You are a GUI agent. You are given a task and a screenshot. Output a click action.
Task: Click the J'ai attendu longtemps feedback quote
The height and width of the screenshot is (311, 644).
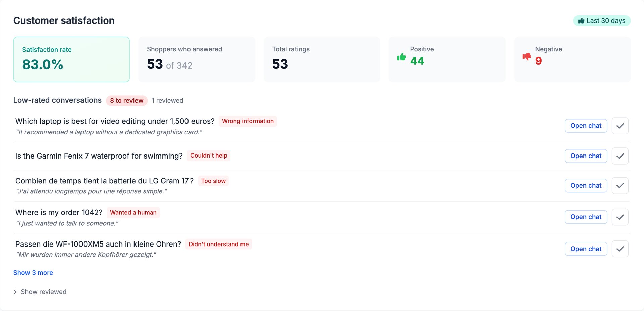coord(92,191)
